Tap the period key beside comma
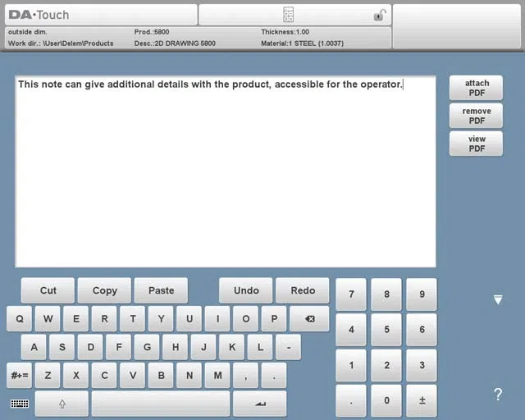Image resolution: width=525 pixels, height=420 pixels. tap(274, 375)
